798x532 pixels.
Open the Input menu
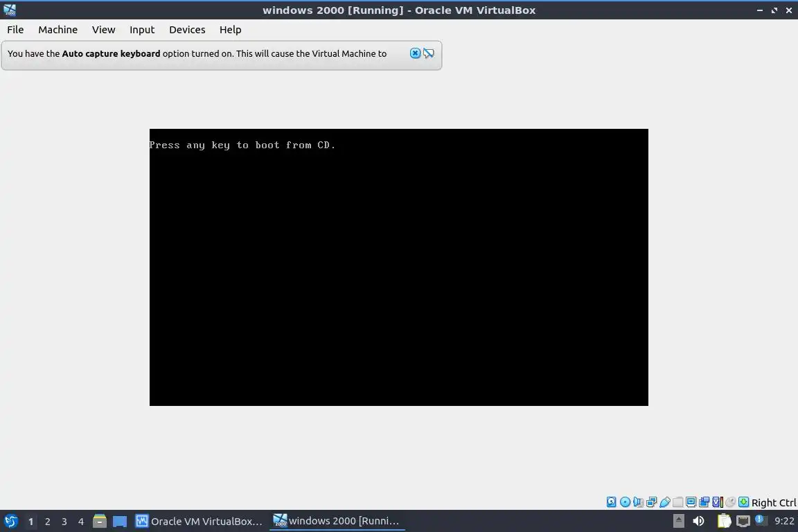142,30
